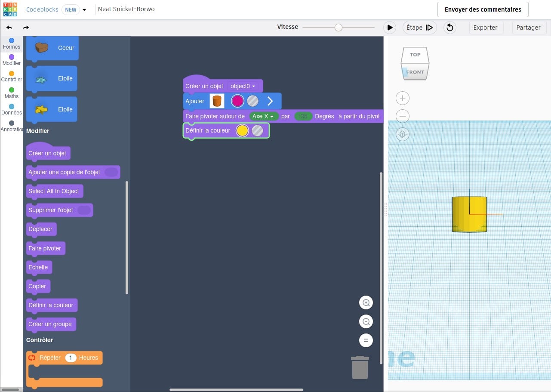Reset workspace zoom with equals icon

click(366, 340)
